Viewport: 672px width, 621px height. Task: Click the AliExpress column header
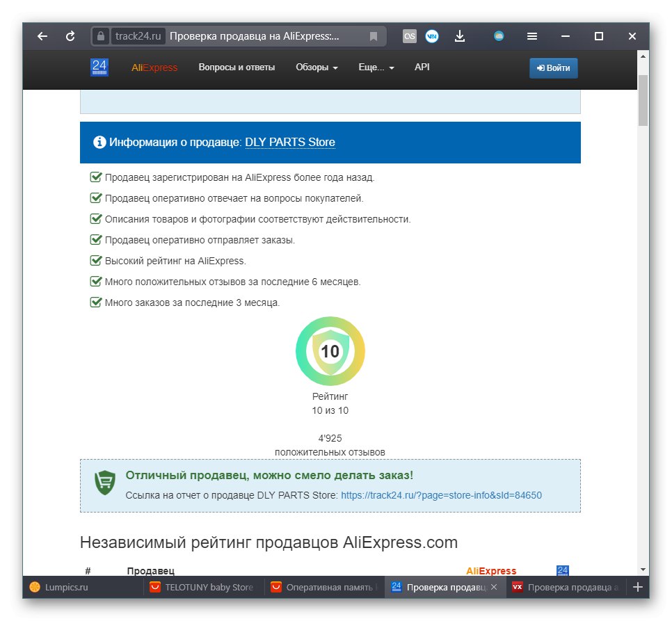[491, 571]
